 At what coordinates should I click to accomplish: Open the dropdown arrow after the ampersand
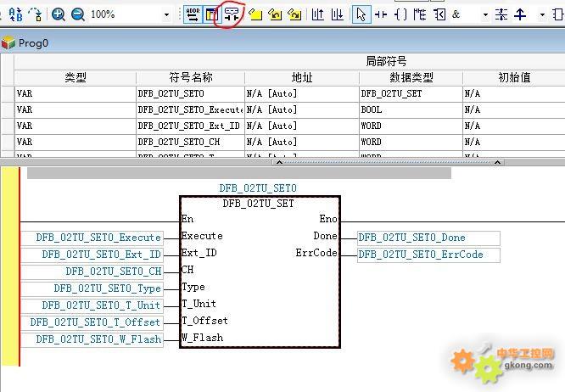(x=485, y=15)
